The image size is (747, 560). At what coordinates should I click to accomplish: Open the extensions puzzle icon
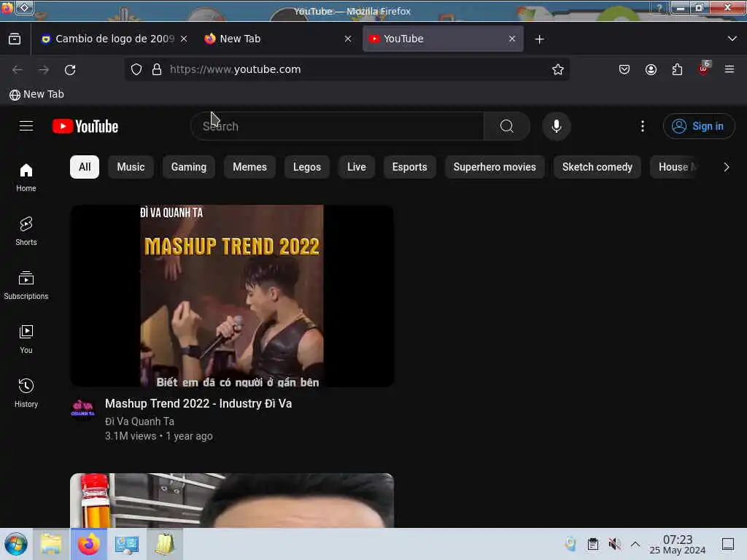[x=677, y=69]
